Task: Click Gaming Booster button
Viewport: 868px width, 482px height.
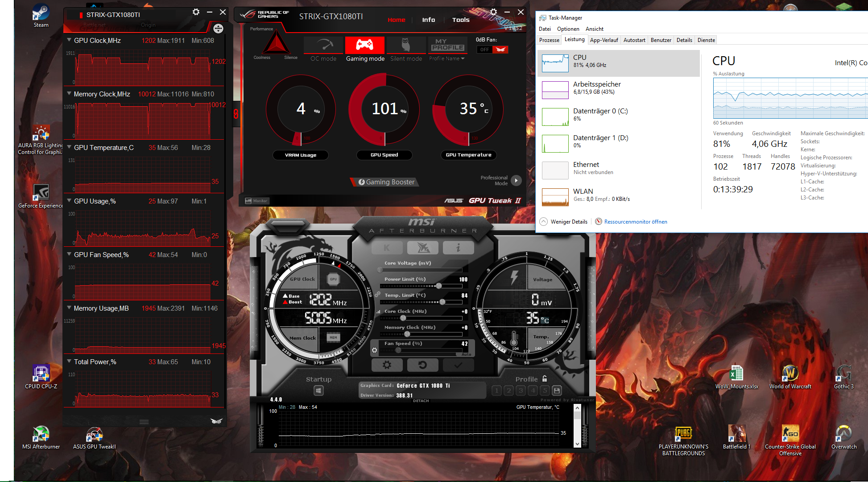Action: (x=386, y=182)
